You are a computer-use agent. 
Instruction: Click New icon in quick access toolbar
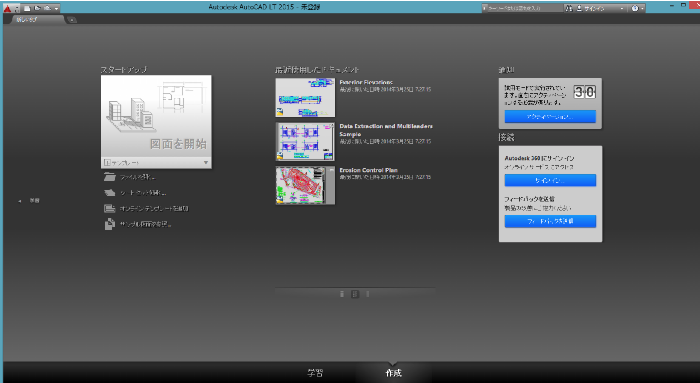(x=27, y=8)
